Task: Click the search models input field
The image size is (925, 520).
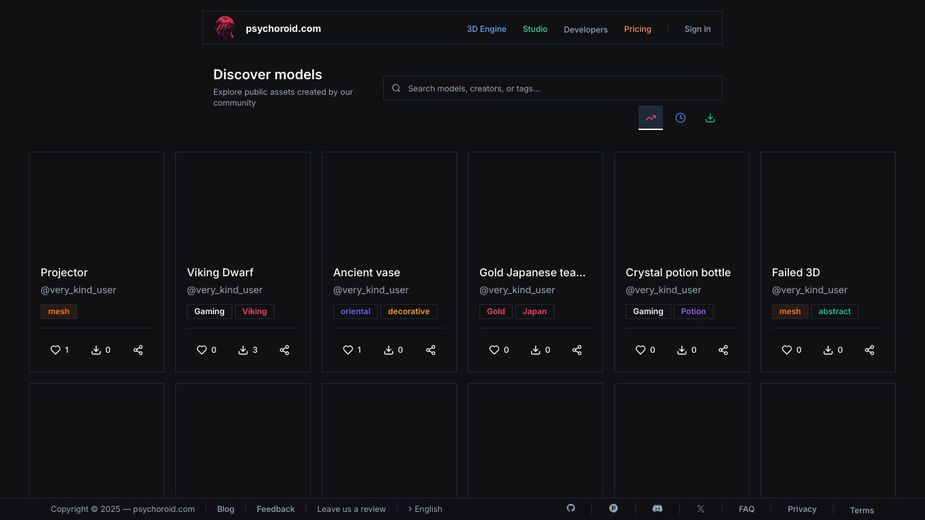Action: point(560,88)
